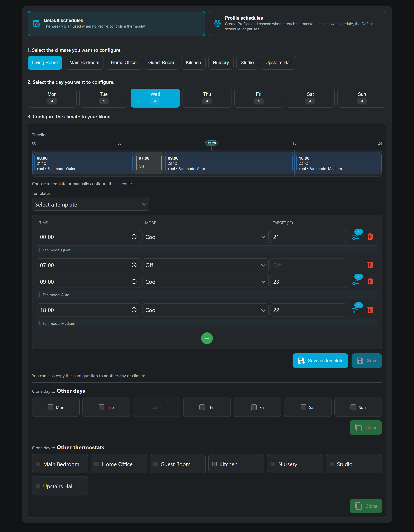
Task: Select the 18:00 block on the timeline
Action: point(338,163)
